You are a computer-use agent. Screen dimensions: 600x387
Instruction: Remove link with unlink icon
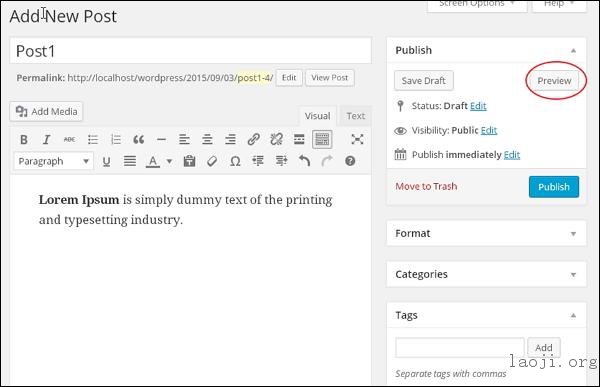(x=276, y=140)
